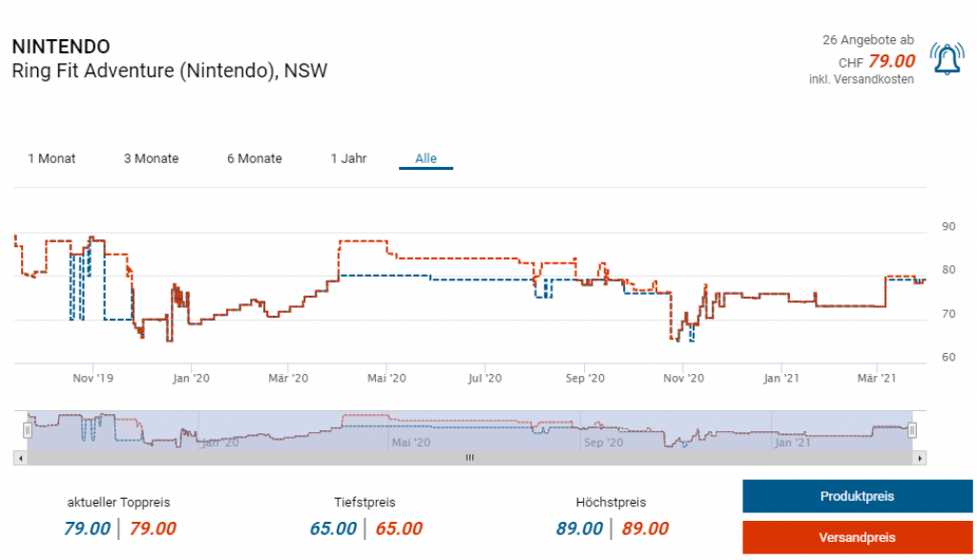Click the left navigator range handle

[28, 430]
